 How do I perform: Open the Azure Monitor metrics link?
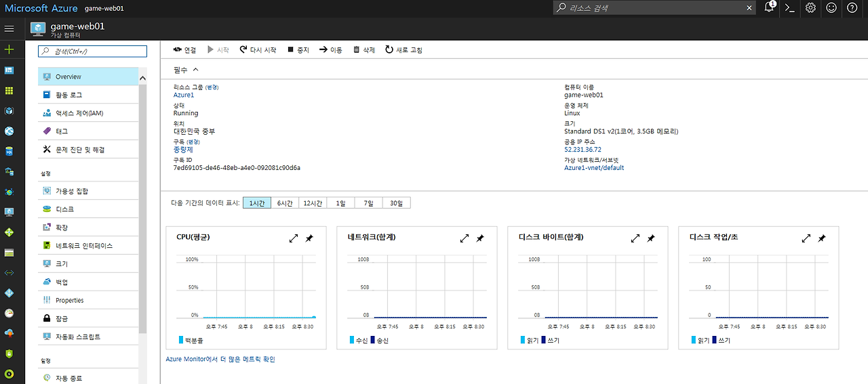[220, 360]
